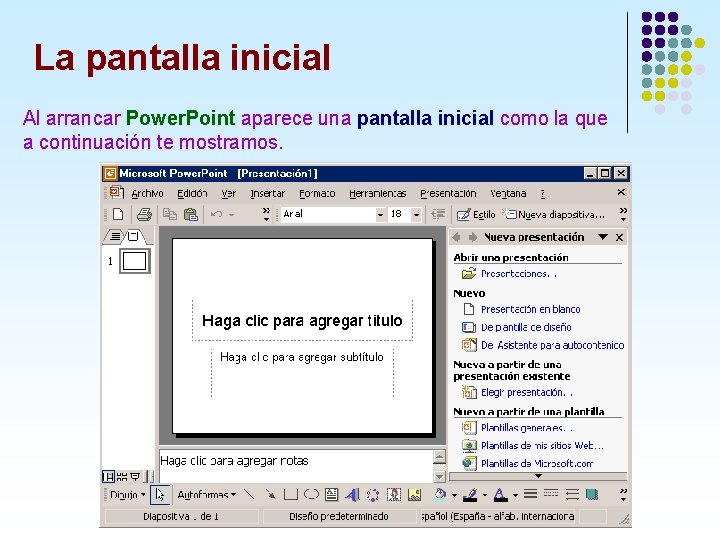Click the Font color letter A icon

501,495
